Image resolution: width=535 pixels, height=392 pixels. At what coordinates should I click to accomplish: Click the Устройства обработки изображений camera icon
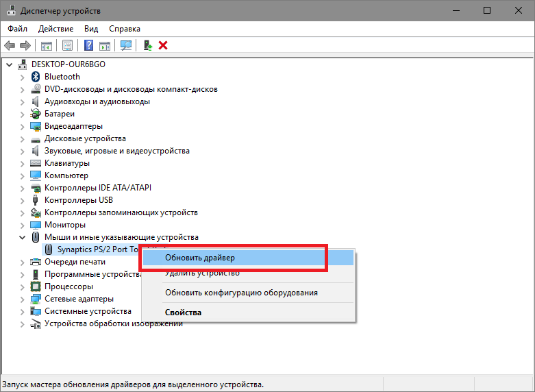tap(36, 323)
